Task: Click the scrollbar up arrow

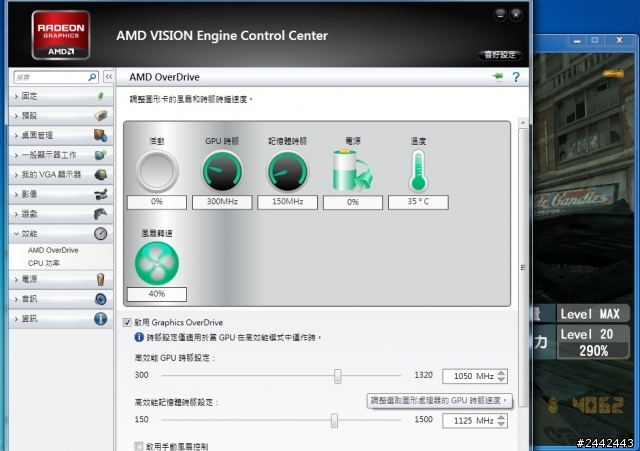Action: pyautogui.click(x=522, y=122)
